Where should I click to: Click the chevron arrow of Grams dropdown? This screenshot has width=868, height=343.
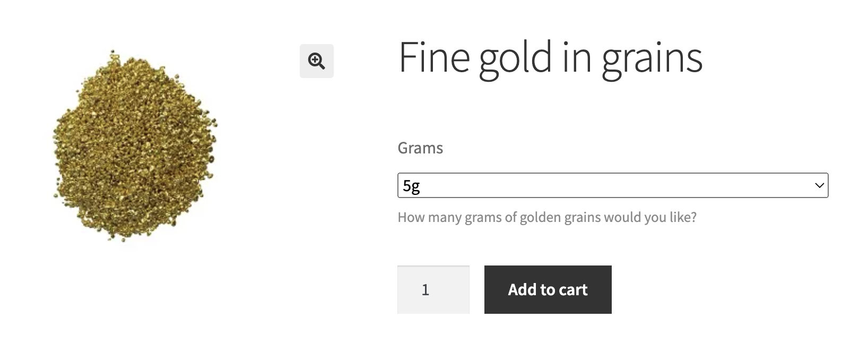click(819, 185)
